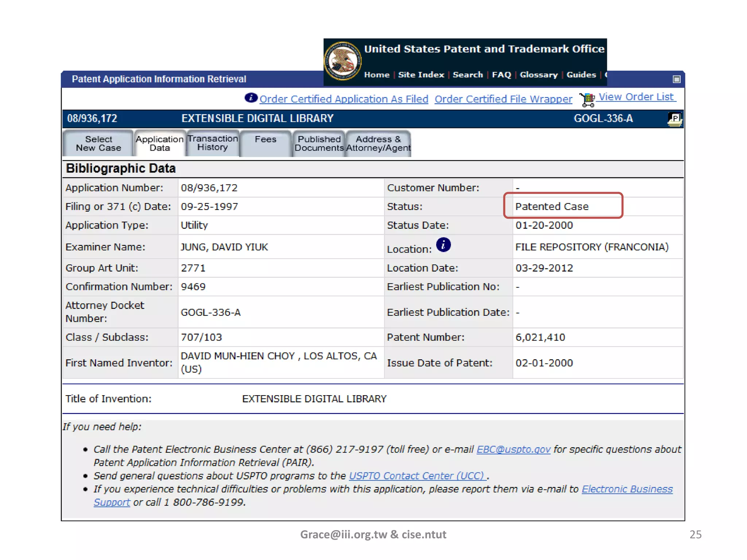Click the EBC@uspto.gov email link
This screenshot has width=747, height=560.
513,449
